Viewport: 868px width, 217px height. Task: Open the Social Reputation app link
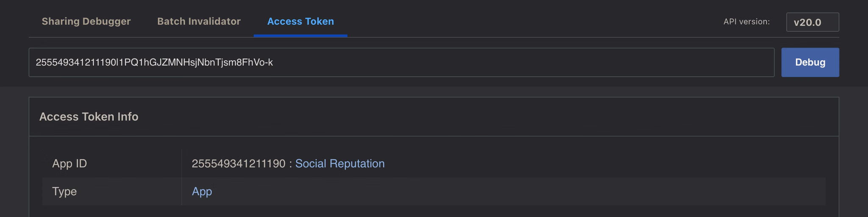pyautogui.click(x=340, y=164)
